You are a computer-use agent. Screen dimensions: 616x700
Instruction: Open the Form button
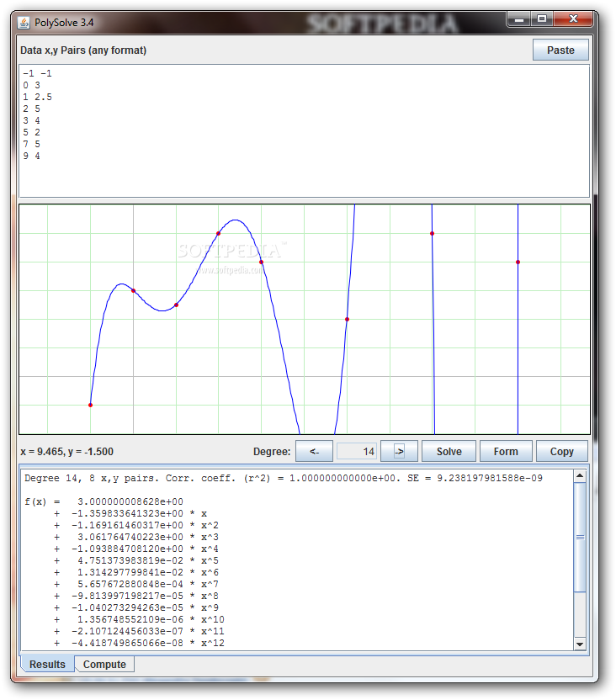click(x=506, y=451)
